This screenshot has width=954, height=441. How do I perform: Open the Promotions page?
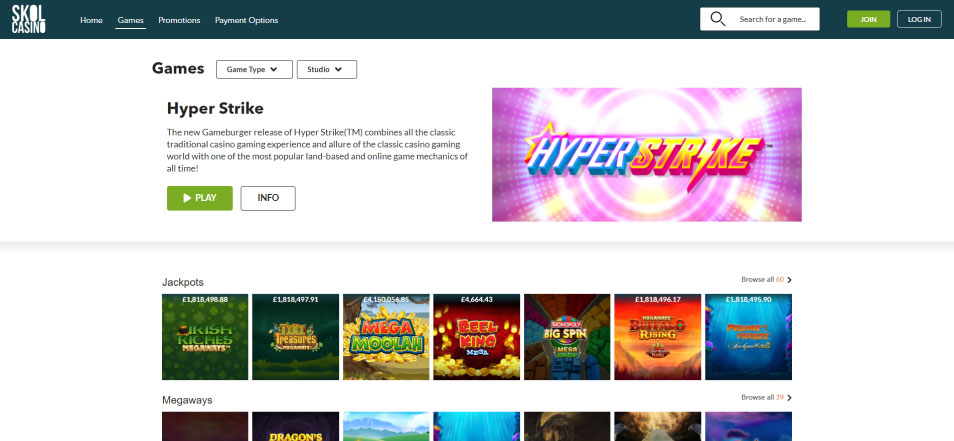[x=179, y=20]
